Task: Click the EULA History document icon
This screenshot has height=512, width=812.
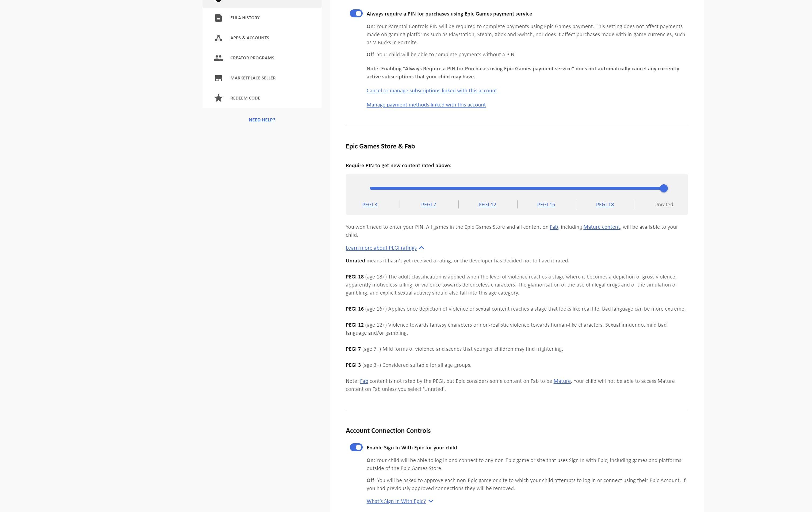Action: tap(218, 18)
